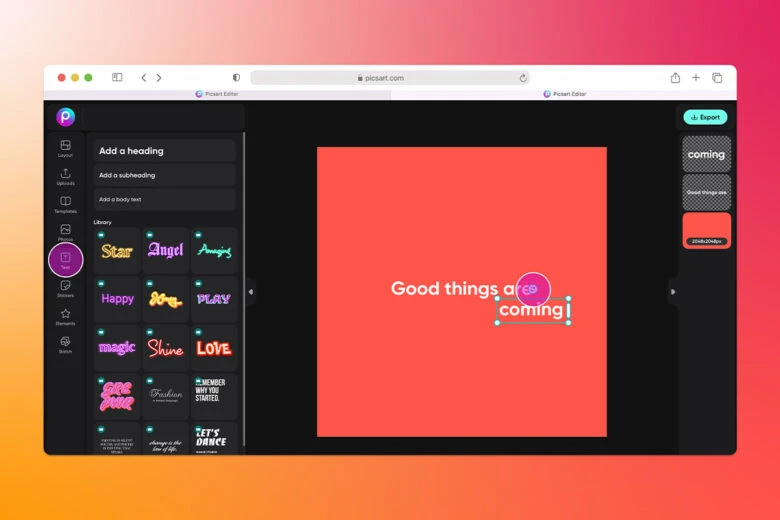Select the Text tool in sidebar
Viewport: 780px width, 520px height.
pos(66,260)
